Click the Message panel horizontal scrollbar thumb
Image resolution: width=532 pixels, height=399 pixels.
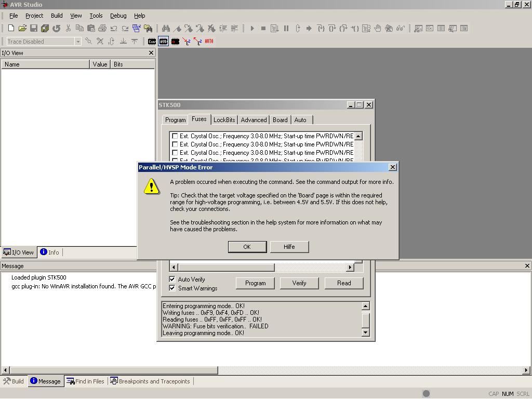113,370
